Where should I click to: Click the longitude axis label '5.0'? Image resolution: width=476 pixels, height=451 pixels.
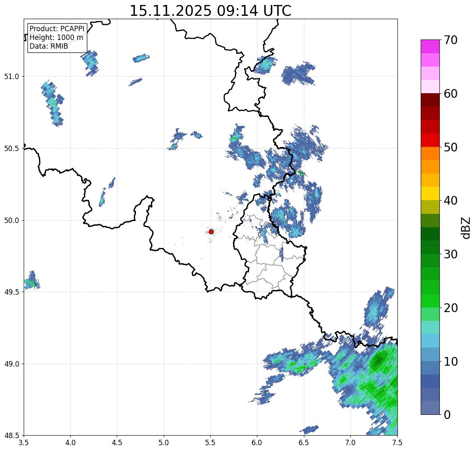[x=164, y=443]
